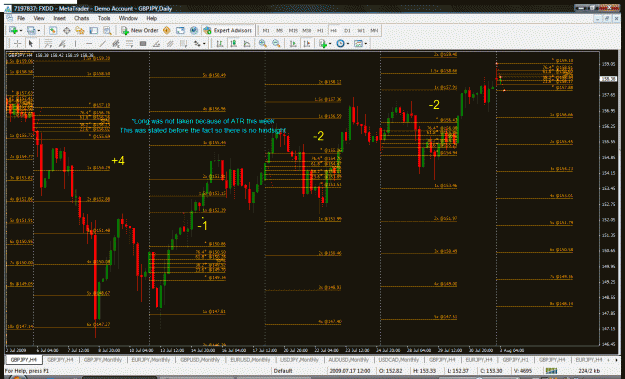Select the D1 timeframe
625x379 pixels.
347,30
